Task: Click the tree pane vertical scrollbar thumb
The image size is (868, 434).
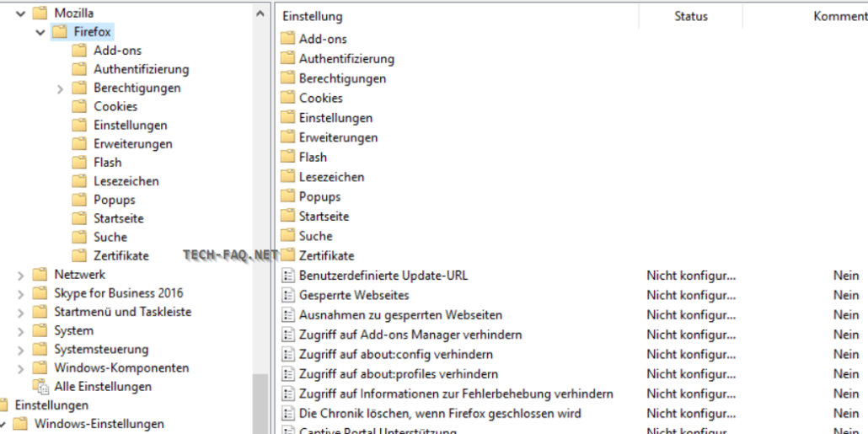Action: [260, 404]
